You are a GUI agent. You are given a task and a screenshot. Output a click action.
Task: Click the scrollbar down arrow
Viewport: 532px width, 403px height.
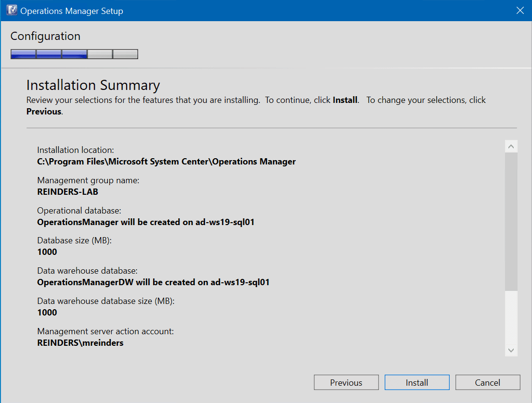[x=511, y=351]
